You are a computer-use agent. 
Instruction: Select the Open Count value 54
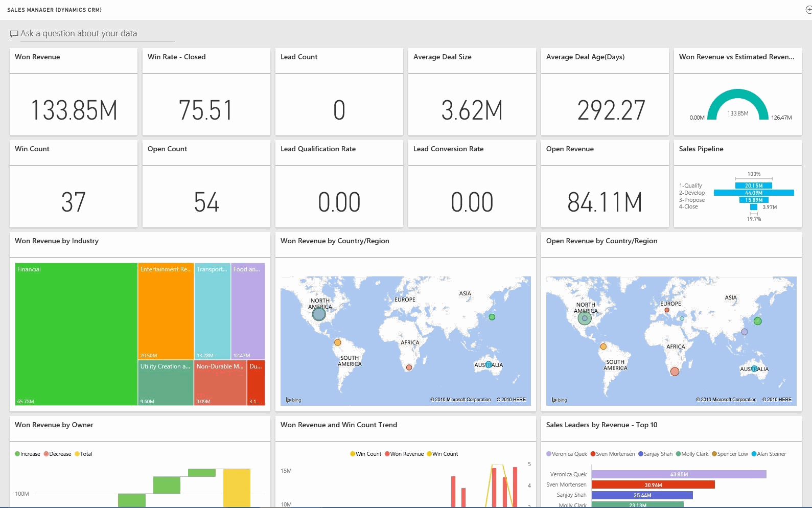point(206,202)
